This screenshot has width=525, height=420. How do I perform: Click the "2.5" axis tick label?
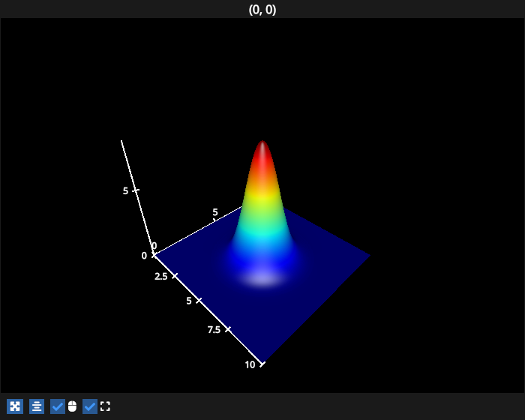160,276
